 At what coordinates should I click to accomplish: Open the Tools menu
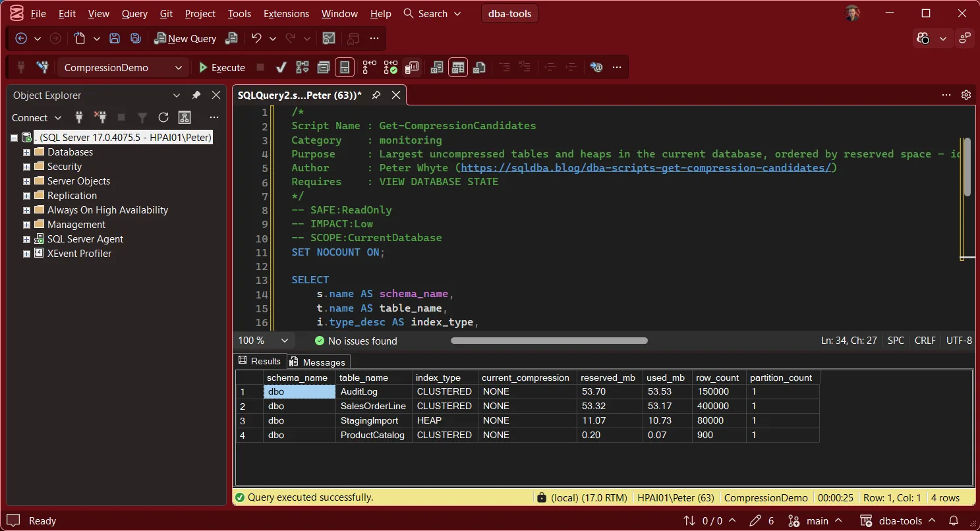click(239, 13)
